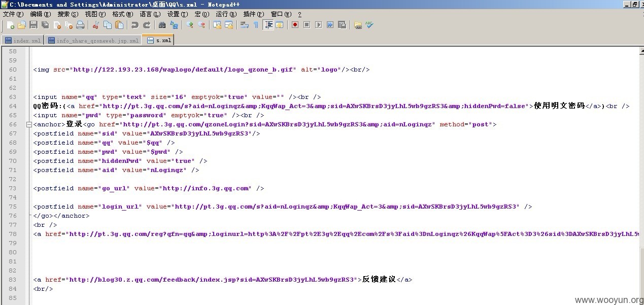Click the Zoom In magnifier icon
Viewport: 644px width, 305px height.
click(189, 25)
